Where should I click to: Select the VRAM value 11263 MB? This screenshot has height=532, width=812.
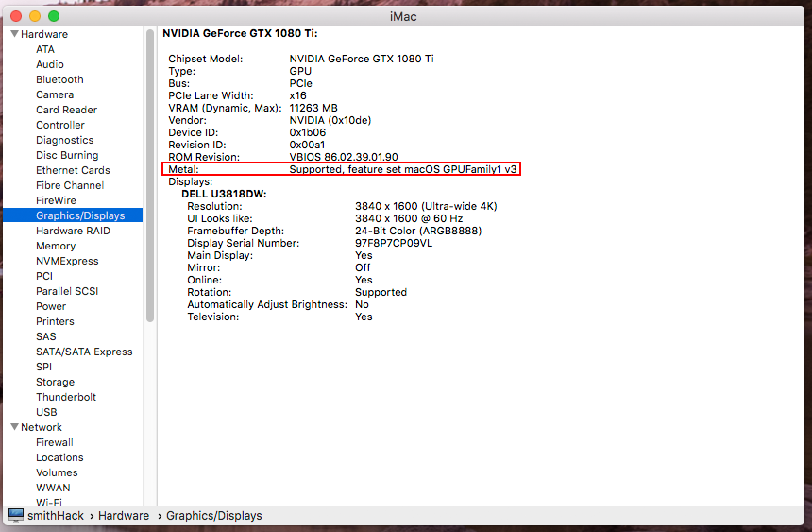pos(313,108)
